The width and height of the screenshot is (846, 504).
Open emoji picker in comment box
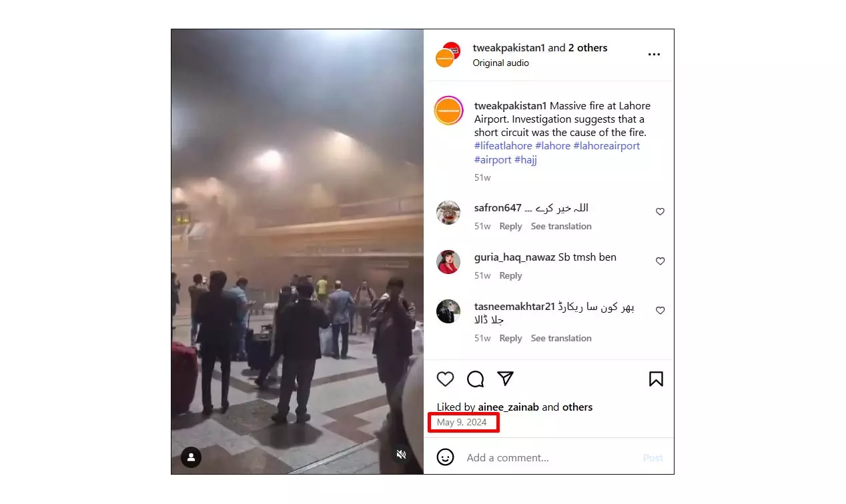(445, 457)
